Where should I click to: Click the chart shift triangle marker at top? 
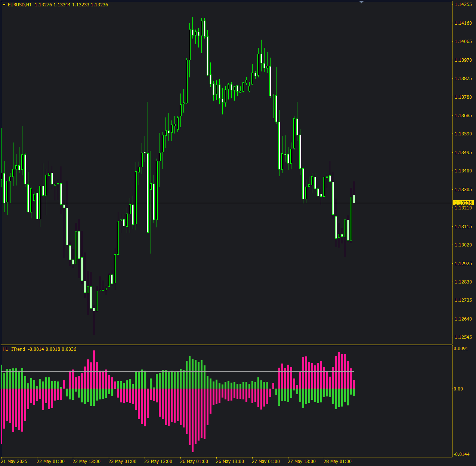[361, 2]
